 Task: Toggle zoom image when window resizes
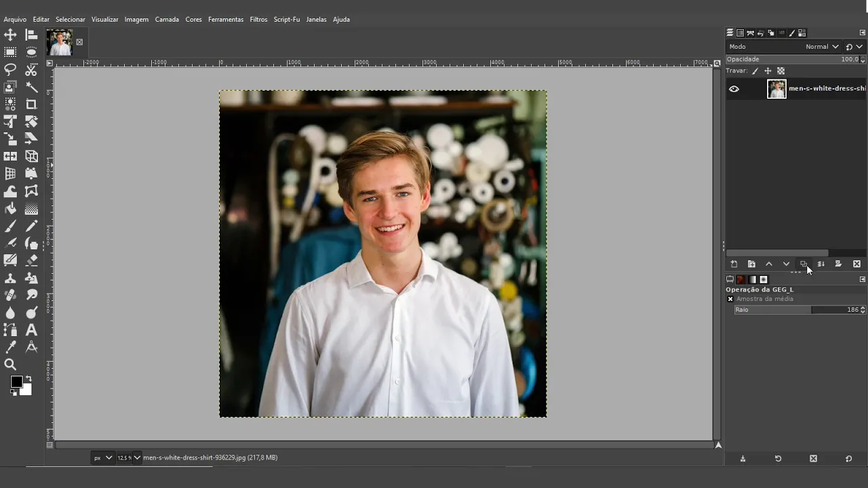717,63
